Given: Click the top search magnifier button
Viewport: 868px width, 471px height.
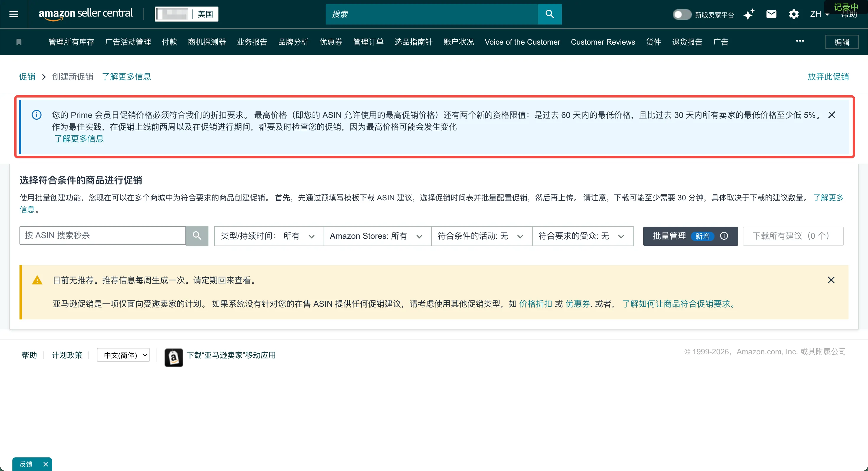Looking at the screenshot, I should pos(549,14).
